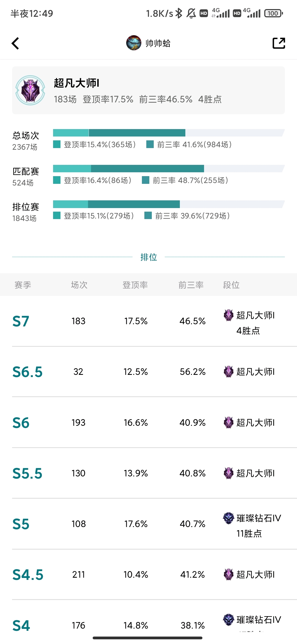
Task: Tap the 场次 column header
Action: point(79,285)
